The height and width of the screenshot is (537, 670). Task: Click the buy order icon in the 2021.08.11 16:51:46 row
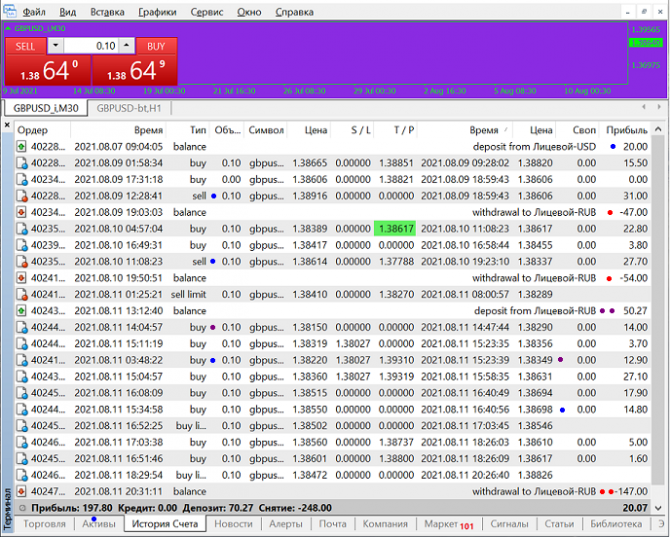pyautogui.click(x=21, y=459)
